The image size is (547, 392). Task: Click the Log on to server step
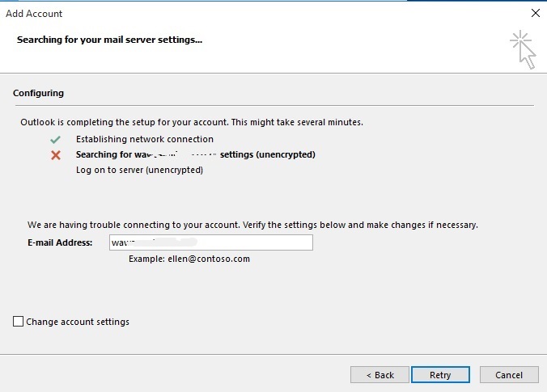[x=139, y=170]
